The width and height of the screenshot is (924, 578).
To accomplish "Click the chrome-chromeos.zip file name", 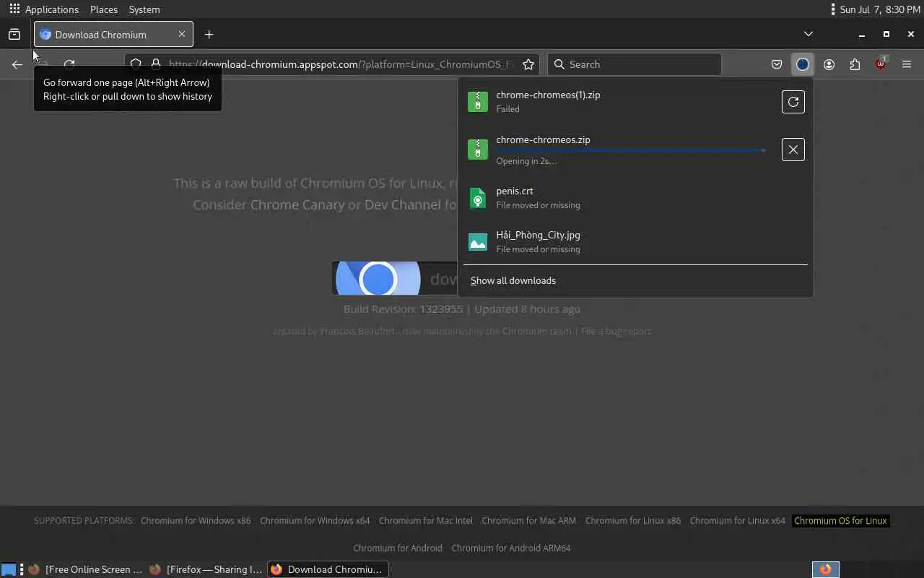I will click(543, 139).
